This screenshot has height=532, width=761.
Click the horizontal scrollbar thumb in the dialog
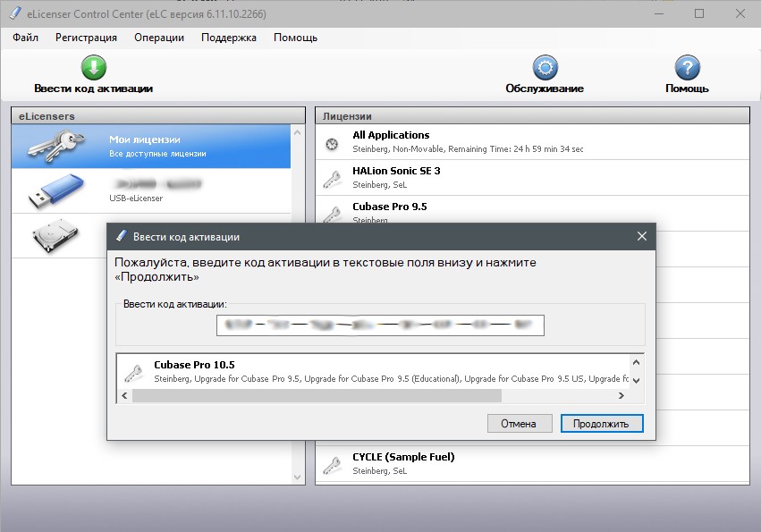pyautogui.click(x=317, y=395)
